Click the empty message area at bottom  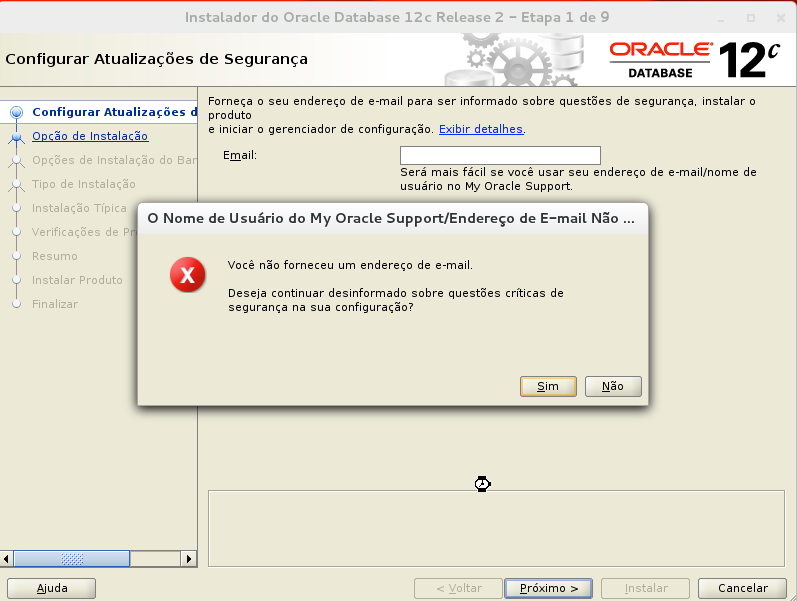point(496,528)
